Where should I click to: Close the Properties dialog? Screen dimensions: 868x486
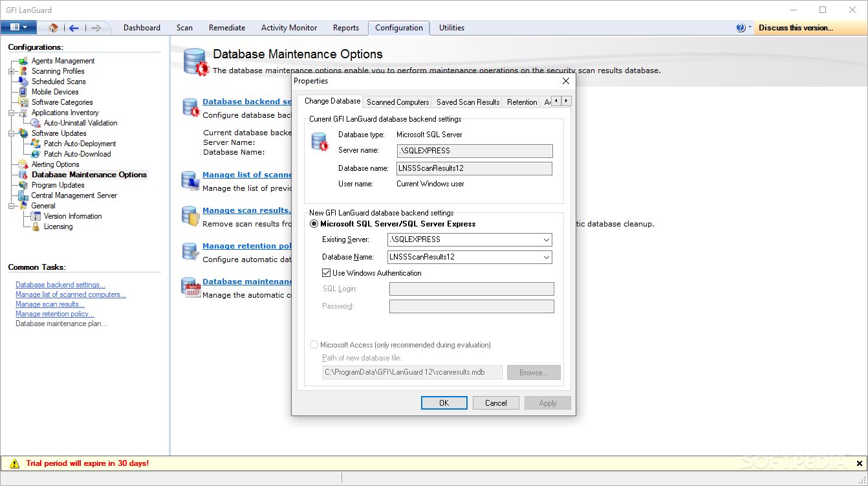click(x=566, y=81)
